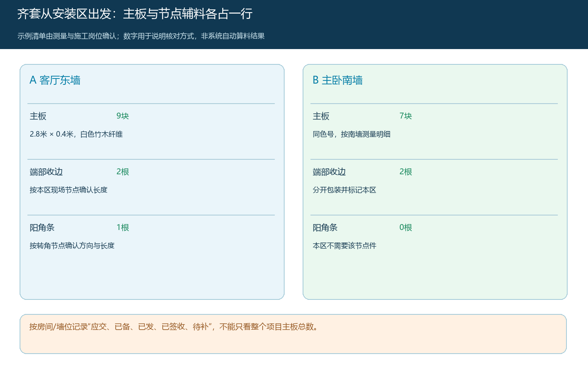Click 分开包装并标记本区 note

tap(345, 190)
